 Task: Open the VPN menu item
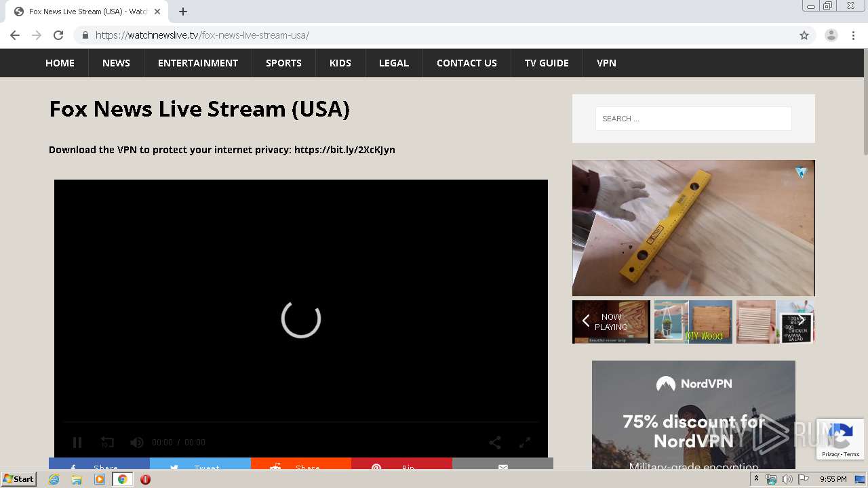[606, 63]
